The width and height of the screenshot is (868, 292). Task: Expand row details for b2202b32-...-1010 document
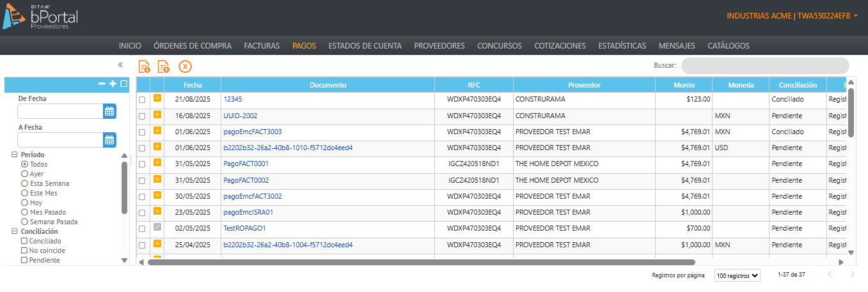pyautogui.click(x=157, y=146)
